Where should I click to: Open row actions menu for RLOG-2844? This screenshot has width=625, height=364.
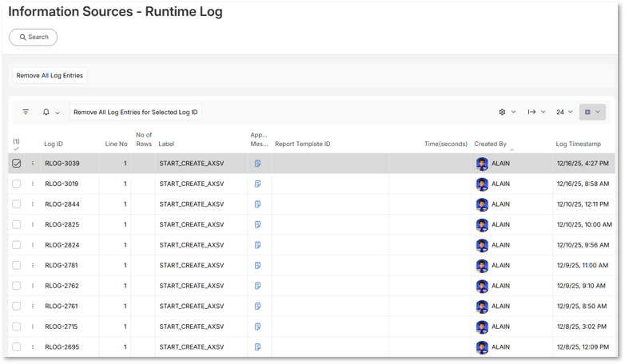(x=33, y=204)
